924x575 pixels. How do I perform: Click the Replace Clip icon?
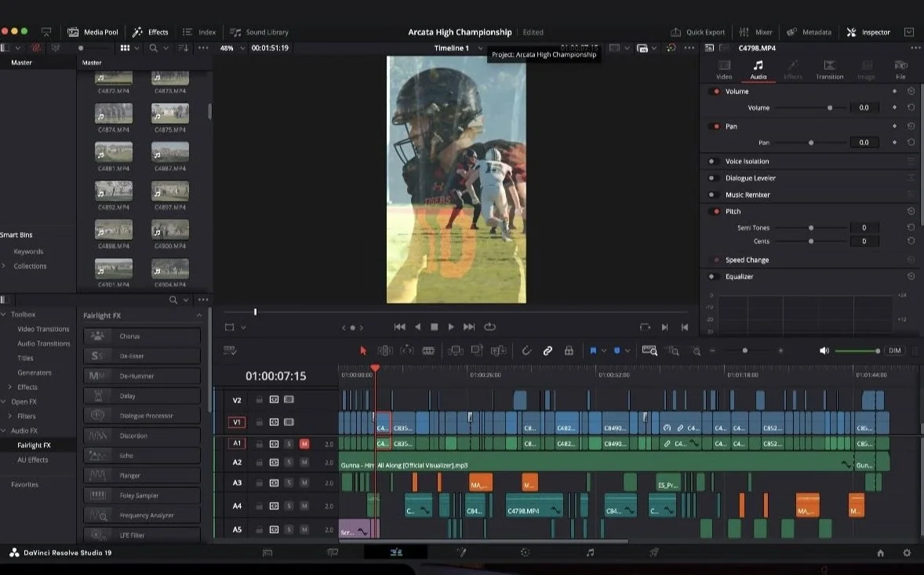tap(499, 351)
